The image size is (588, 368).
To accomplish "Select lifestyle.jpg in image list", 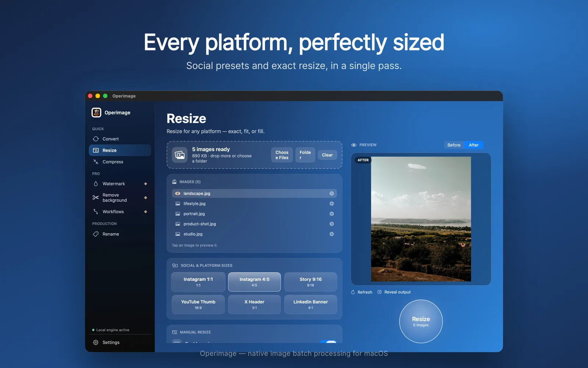I will pyautogui.click(x=254, y=204).
